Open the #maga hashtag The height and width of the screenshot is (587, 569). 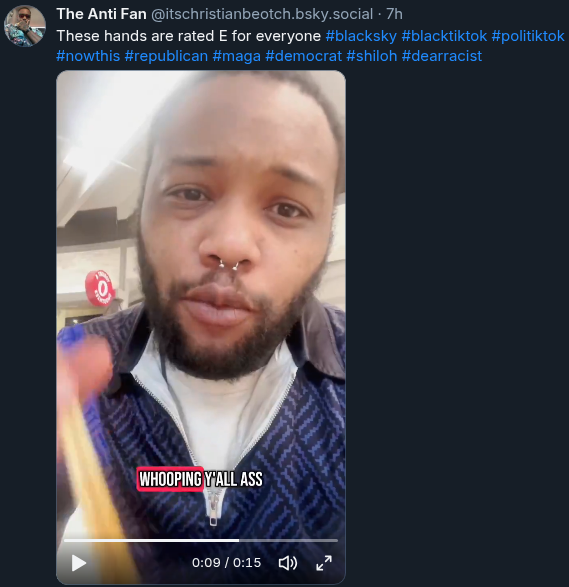pyautogui.click(x=237, y=56)
